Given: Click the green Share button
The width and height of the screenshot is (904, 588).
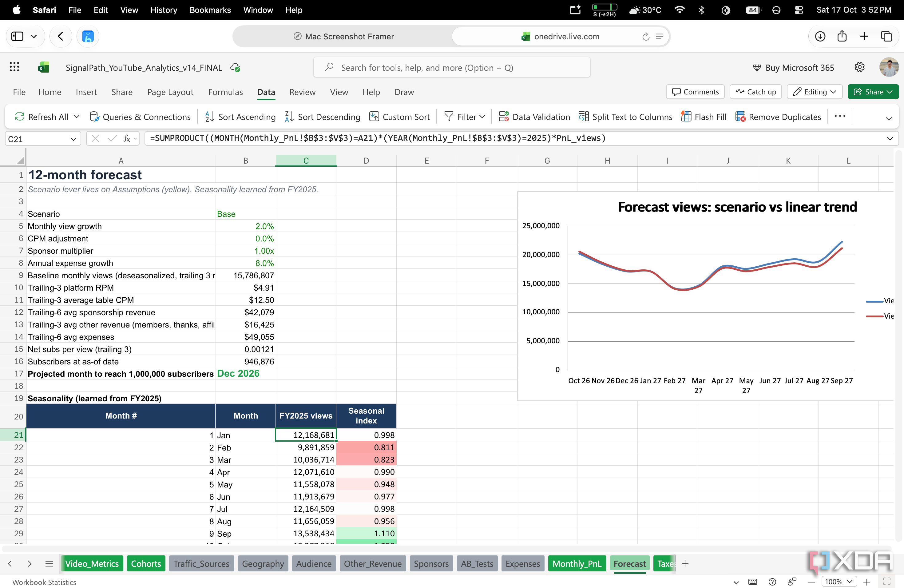Looking at the screenshot, I should tap(873, 92).
